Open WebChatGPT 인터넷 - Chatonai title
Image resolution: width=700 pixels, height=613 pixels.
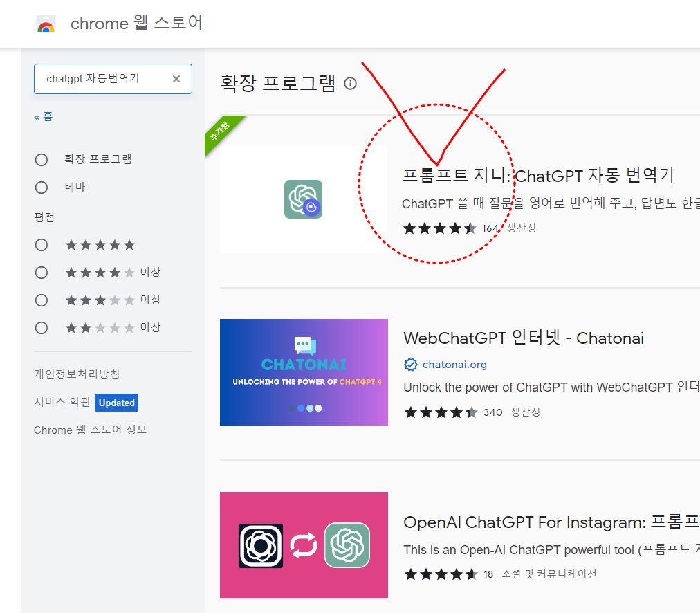(524, 338)
